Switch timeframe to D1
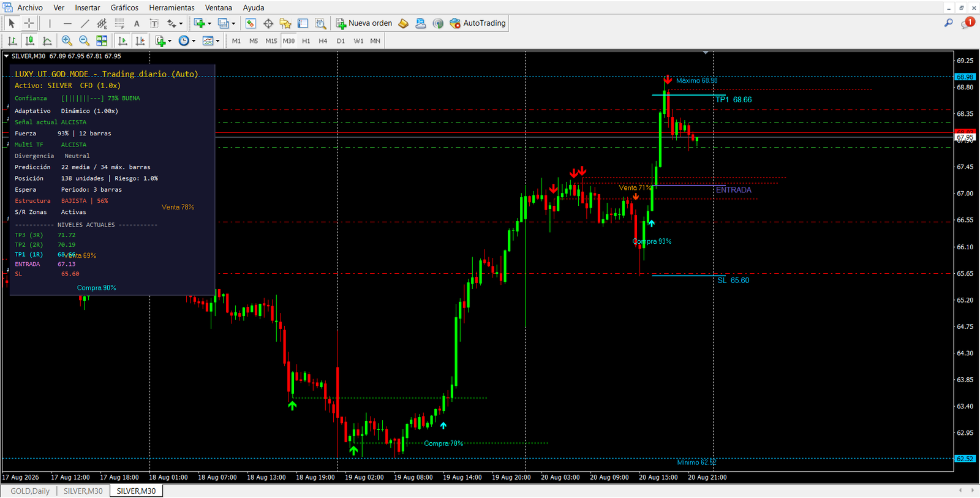The width and height of the screenshot is (980, 498). 341,41
